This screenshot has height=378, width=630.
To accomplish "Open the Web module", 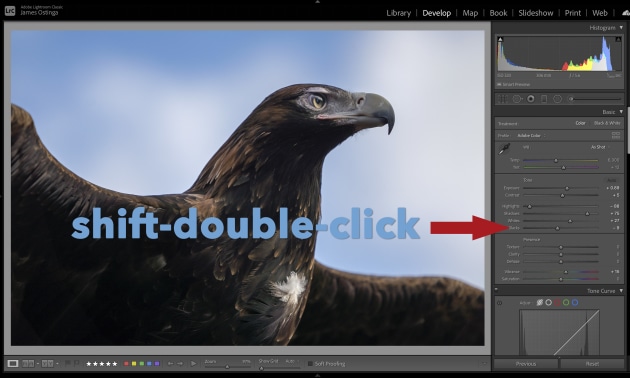I will point(600,13).
